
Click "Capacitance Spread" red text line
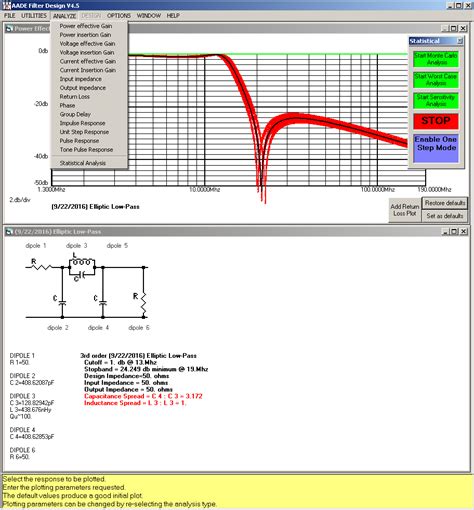pos(143,396)
